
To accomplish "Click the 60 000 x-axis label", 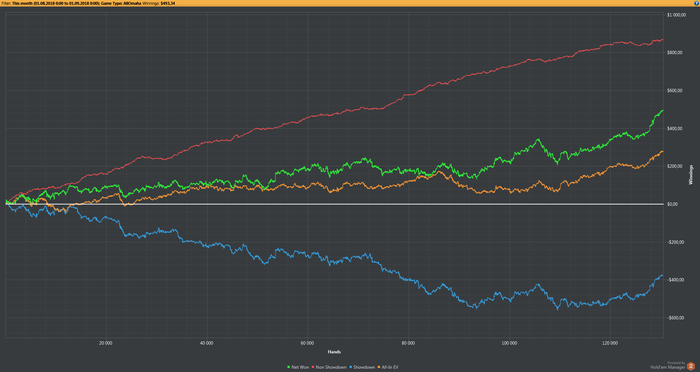I will [307, 343].
